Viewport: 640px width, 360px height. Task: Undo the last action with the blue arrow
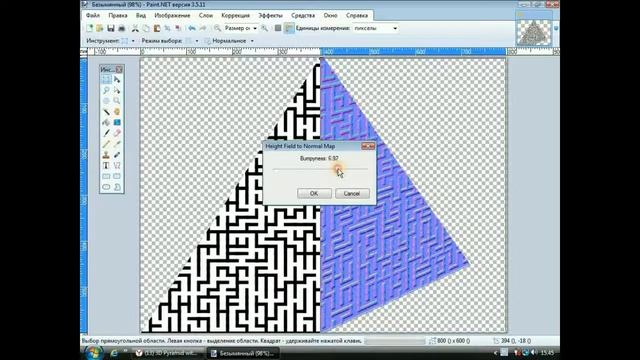192,29
